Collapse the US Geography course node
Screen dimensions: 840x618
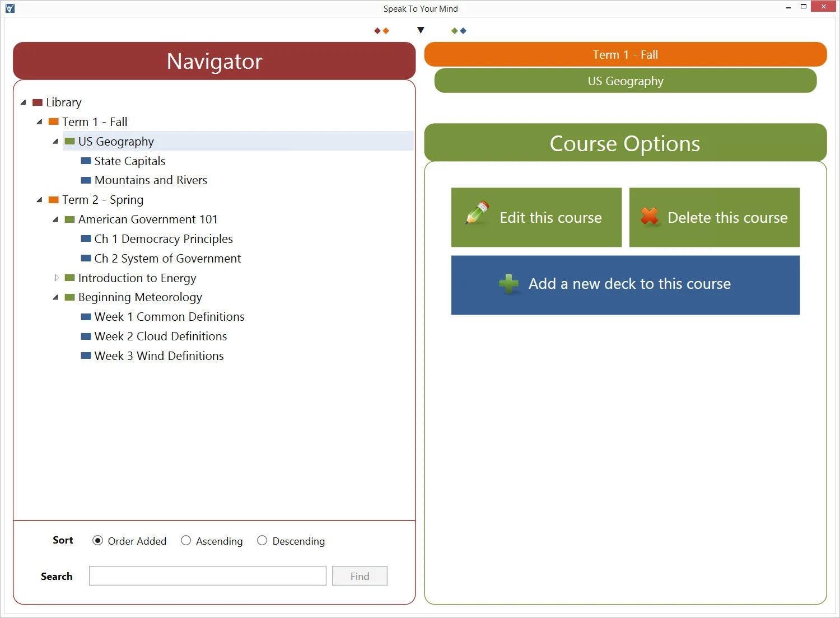coord(55,142)
